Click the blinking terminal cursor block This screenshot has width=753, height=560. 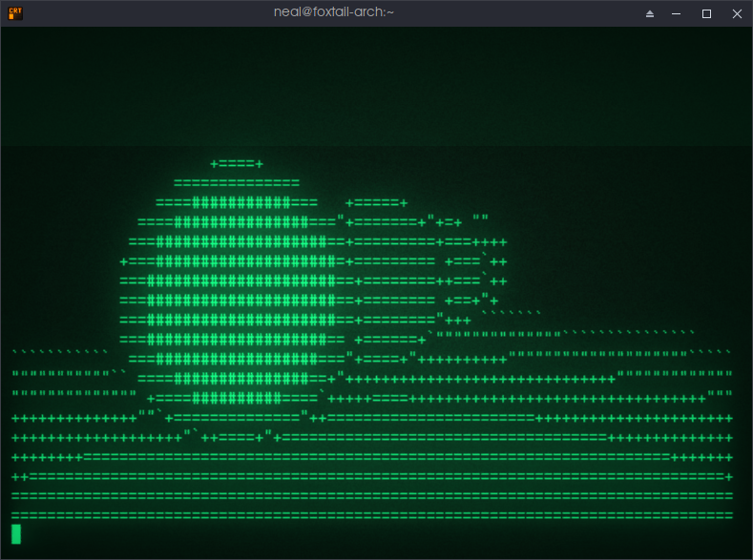(16, 534)
